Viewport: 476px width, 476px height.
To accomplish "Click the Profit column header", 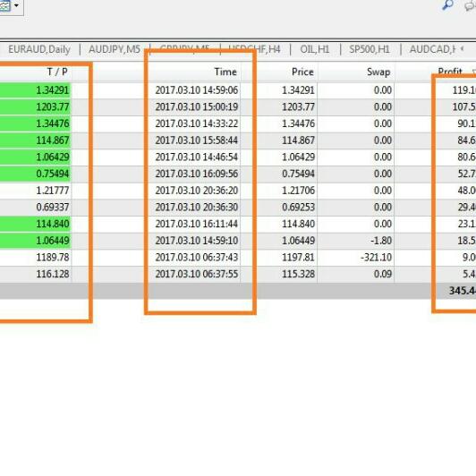I will (450, 72).
